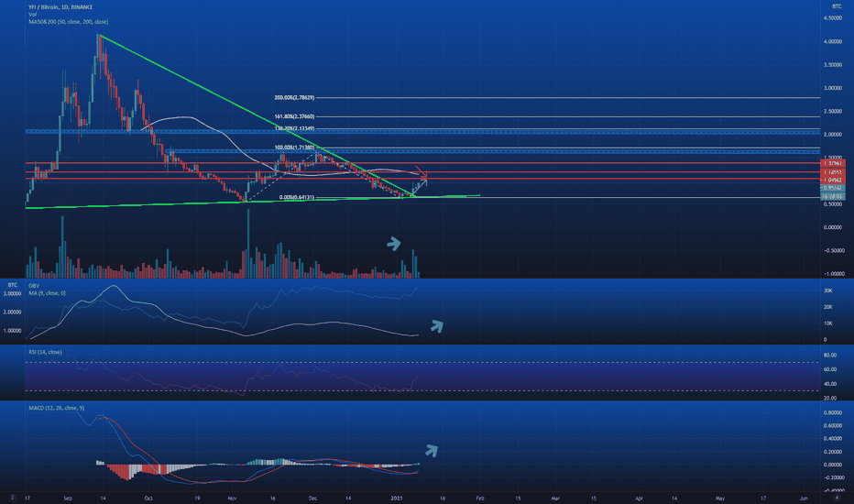Select the RSI (14, close) legend
This screenshot has height=504, width=854.
pos(45,352)
